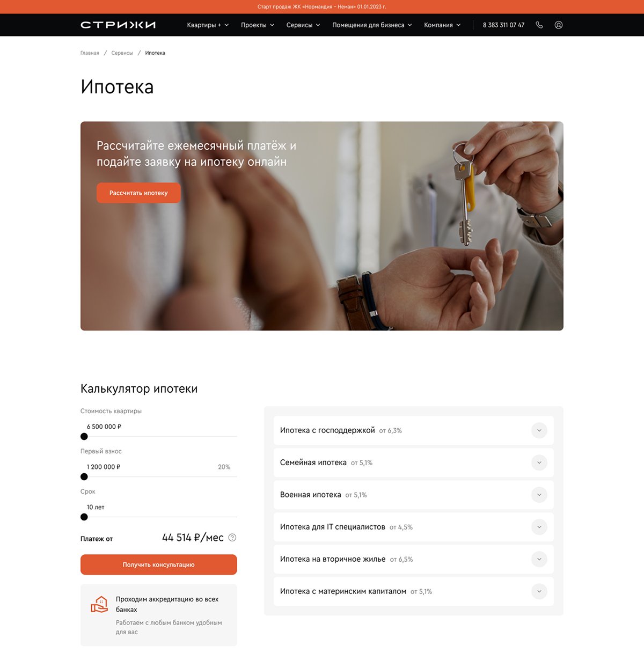Expand Ипотека для IT специалистов arrow
The width and height of the screenshot is (644, 661).
click(539, 527)
